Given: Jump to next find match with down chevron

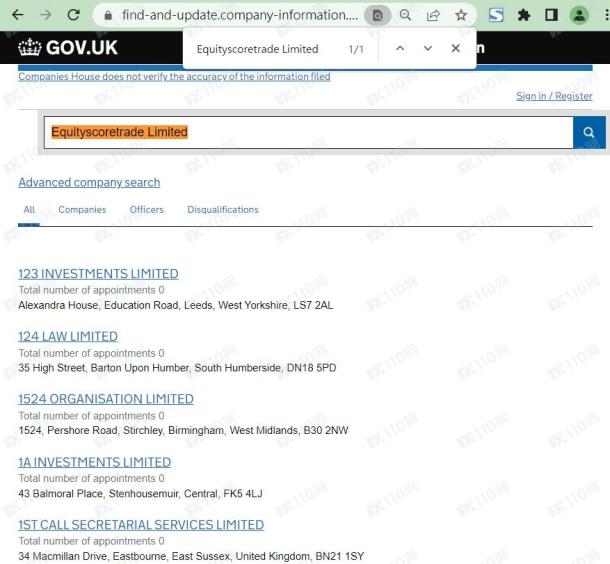Looking at the screenshot, I should coord(428,48).
